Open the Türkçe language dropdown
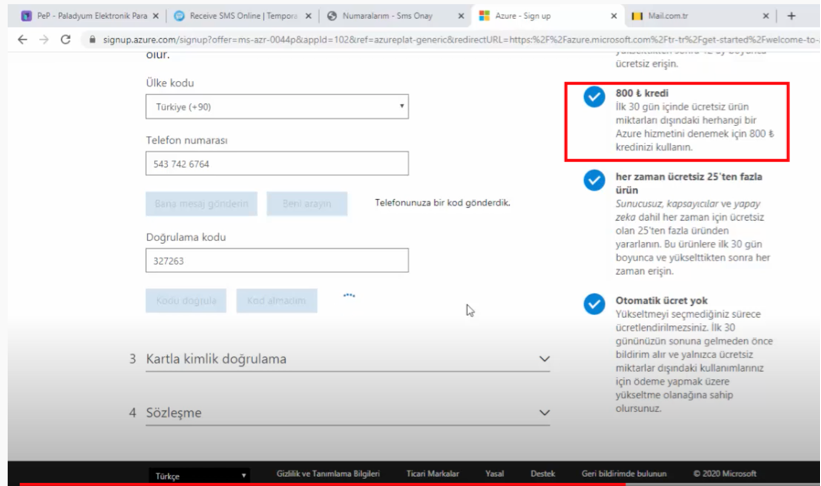 coord(199,476)
